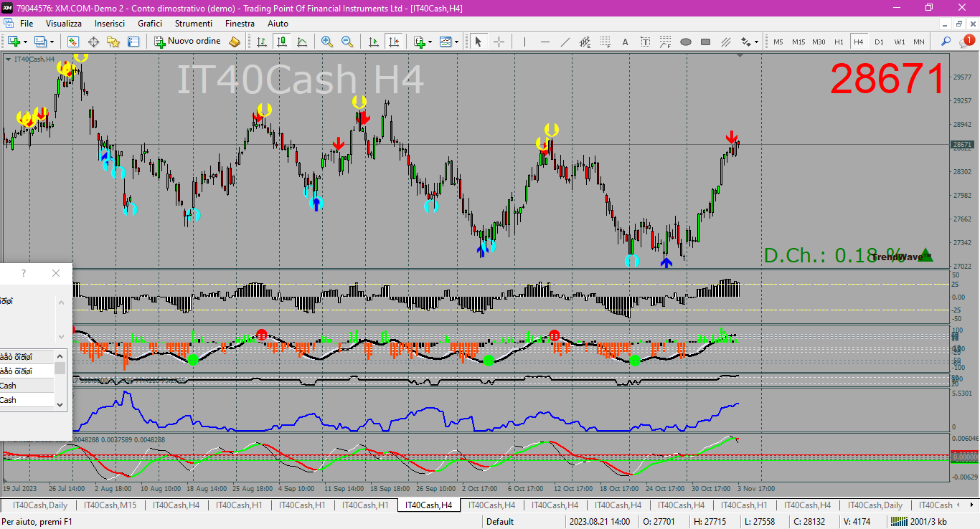The height and width of the screenshot is (529, 980).
Task: Open the notifications chat bubble icon
Action: (966, 42)
